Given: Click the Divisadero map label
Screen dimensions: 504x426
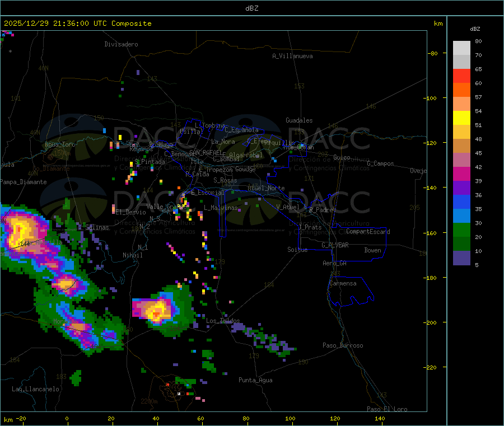Looking at the screenshot, I should click(x=121, y=44).
